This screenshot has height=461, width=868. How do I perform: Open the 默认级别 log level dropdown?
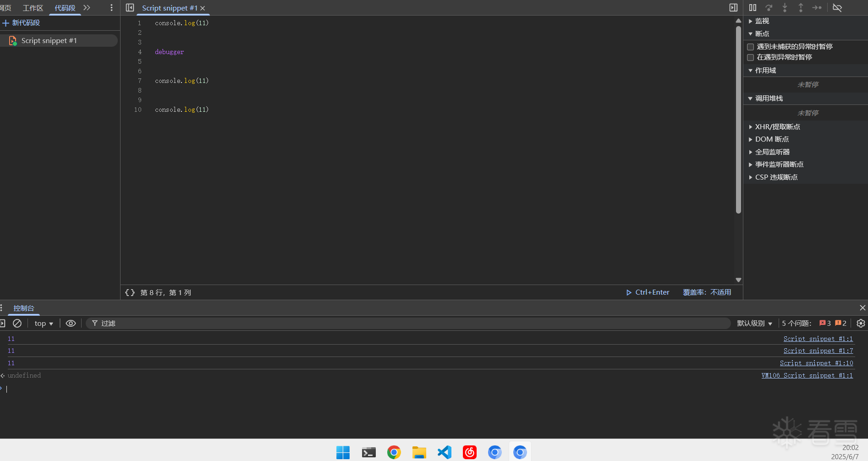click(754, 324)
